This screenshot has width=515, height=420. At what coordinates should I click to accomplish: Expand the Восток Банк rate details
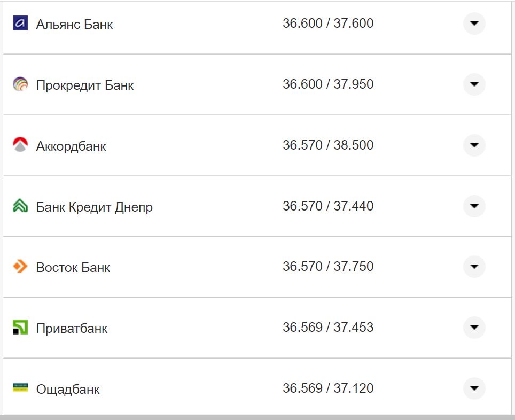tap(474, 267)
